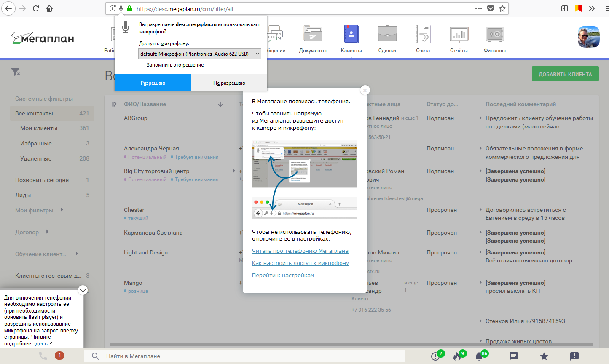This screenshot has width=609, height=364.
Task: Open Перейти к настройкам link
Action: click(x=283, y=275)
